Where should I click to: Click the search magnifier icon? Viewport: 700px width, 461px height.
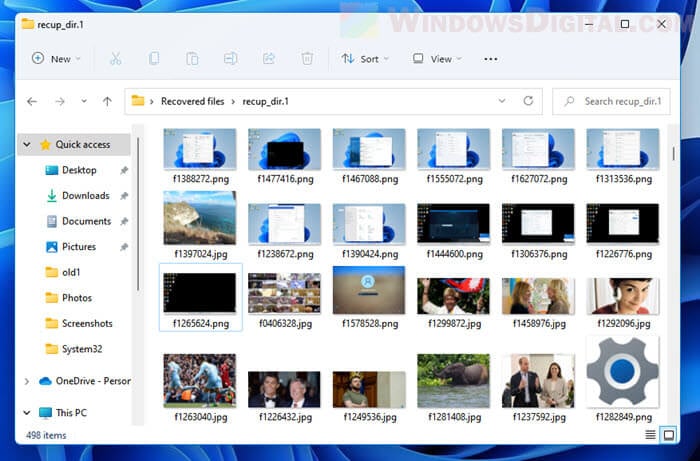569,101
